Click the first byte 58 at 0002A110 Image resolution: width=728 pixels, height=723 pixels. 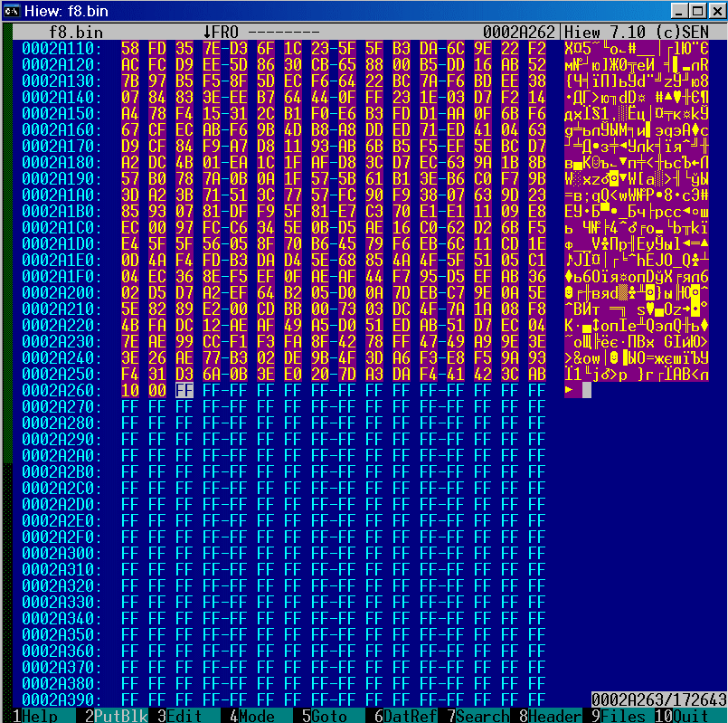[130, 46]
